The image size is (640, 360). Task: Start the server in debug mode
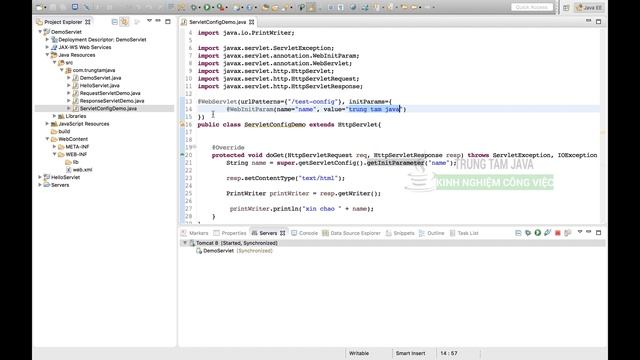(528, 233)
